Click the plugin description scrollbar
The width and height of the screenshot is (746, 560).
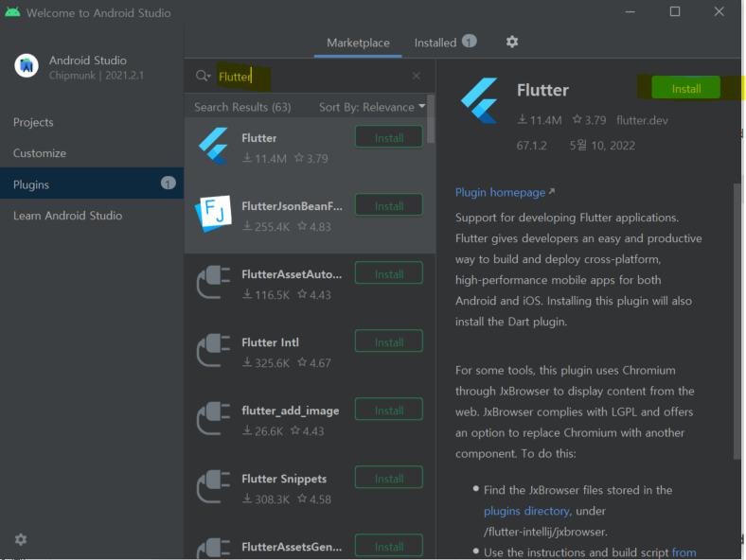737,322
